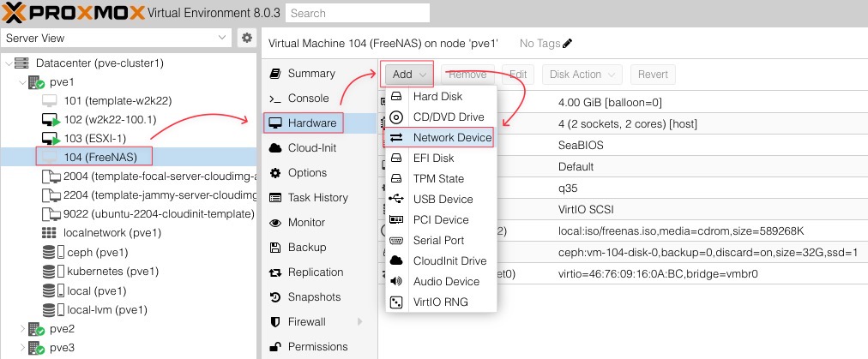Click the CloudInit Drive cloud icon
This screenshot has width=868, height=359.
395,260
